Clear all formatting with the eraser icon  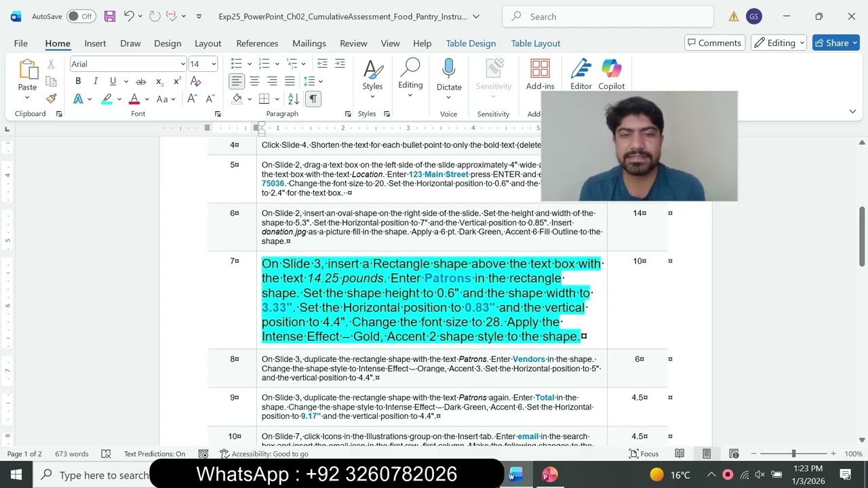pyautogui.click(x=196, y=81)
